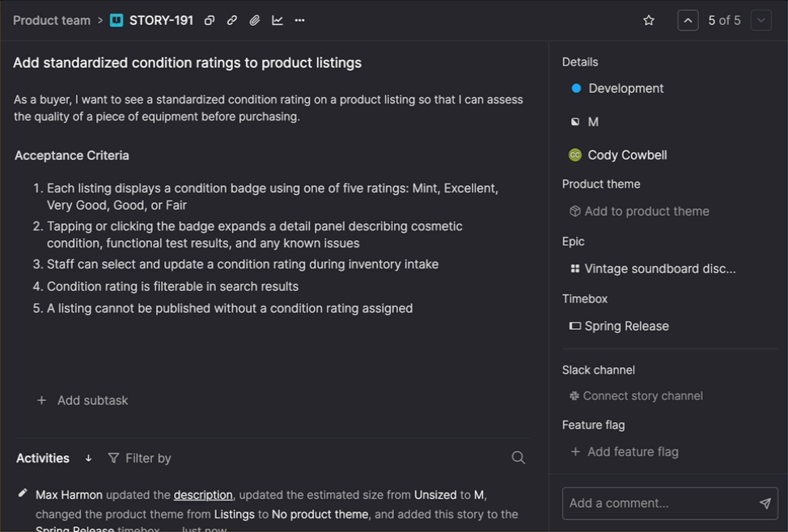This screenshot has width=788, height=532.
Task: Click Connect story channel
Action: (x=642, y=395)
